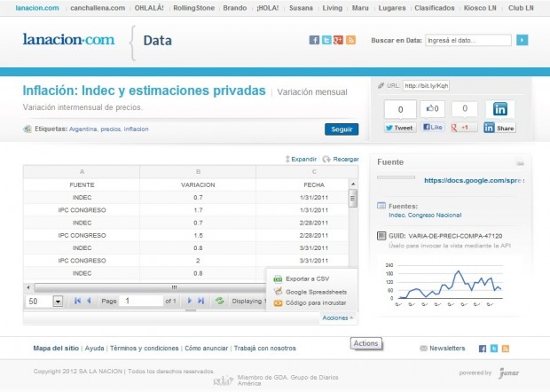Viewport: 550px width, 392px height.
Task: Click lanacion.com logo
Action: tap(69, 39)
